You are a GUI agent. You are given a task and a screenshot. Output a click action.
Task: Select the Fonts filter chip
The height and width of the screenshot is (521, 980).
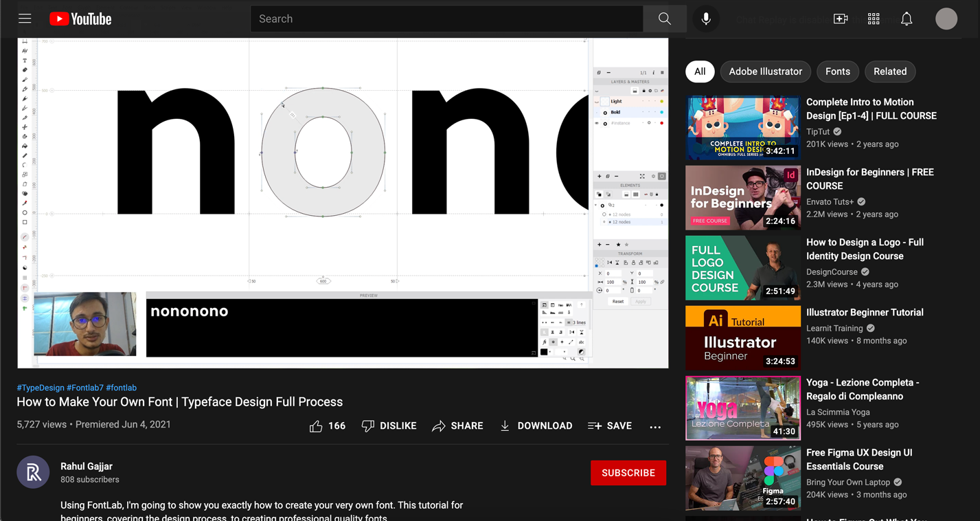point(837,71)
